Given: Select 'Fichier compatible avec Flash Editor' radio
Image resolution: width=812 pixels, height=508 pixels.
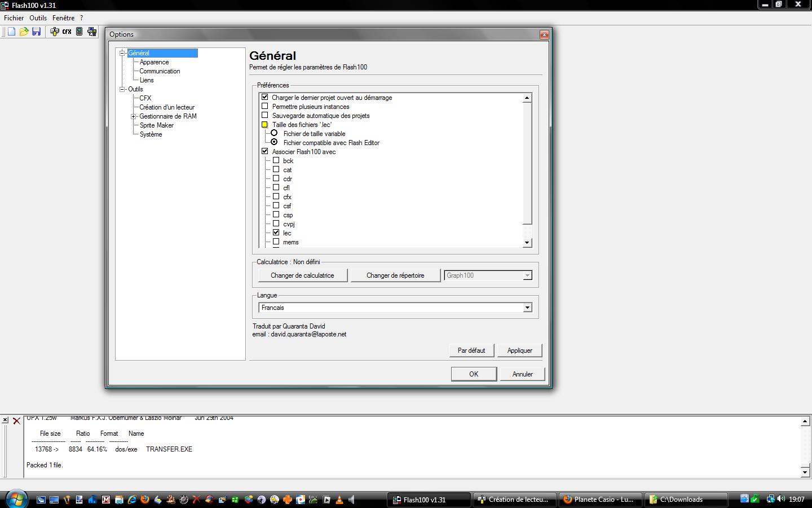Looking at the screenshot, I should (x=274, y=142).
